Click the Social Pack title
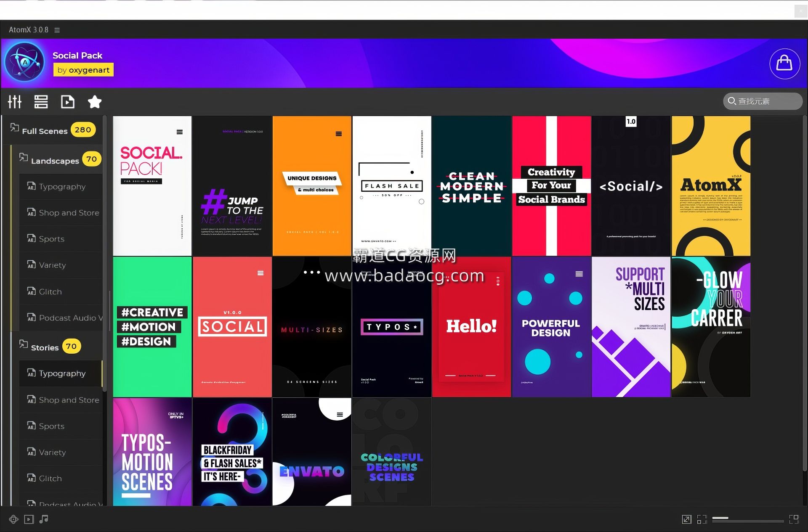 (77, 56)
